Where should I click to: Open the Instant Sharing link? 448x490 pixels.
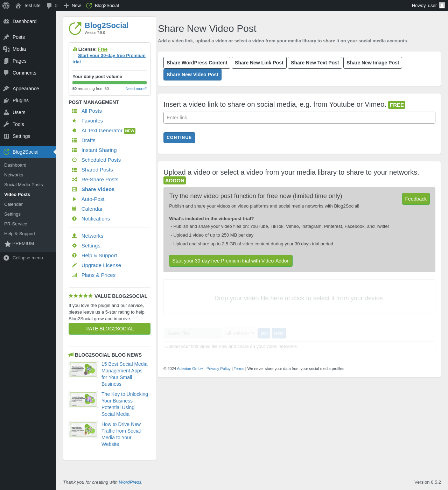pos(99,150)
